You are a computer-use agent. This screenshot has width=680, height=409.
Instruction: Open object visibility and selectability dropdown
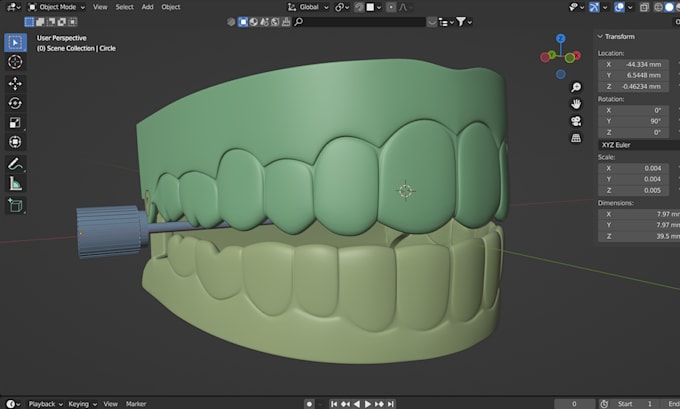coord(575,7)
